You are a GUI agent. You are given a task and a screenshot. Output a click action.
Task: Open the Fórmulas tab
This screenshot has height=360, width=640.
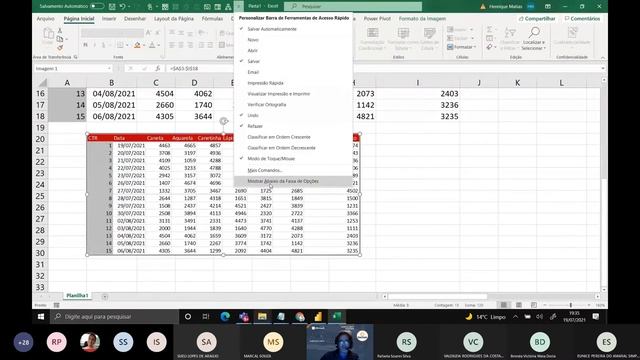(x=212, y=19)
